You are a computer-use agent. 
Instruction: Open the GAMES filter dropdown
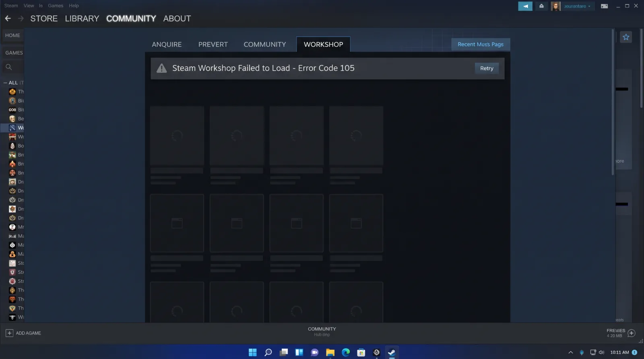14,53
